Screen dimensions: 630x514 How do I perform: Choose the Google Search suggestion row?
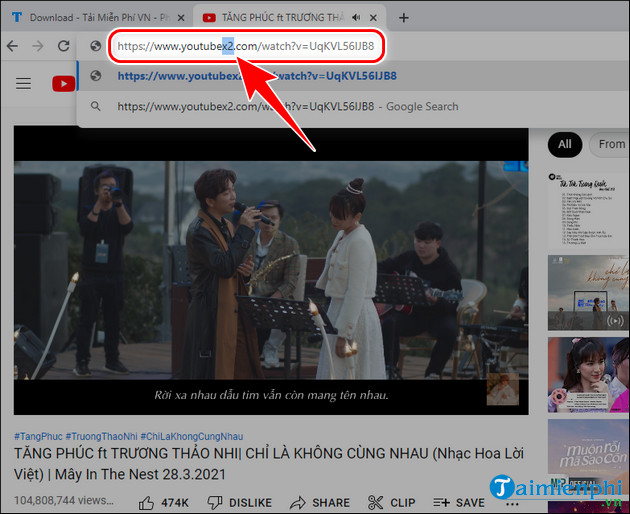[354, 106]
